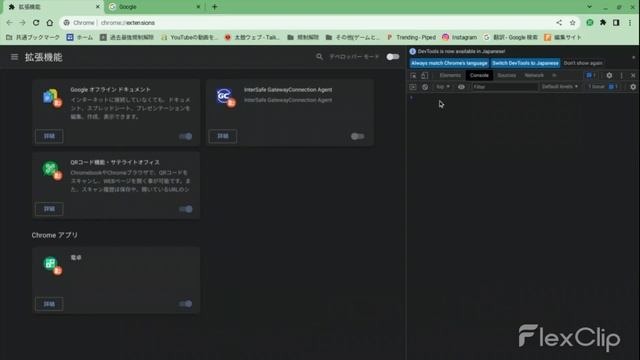Open the Instagram bookmark

pos(459,37)
